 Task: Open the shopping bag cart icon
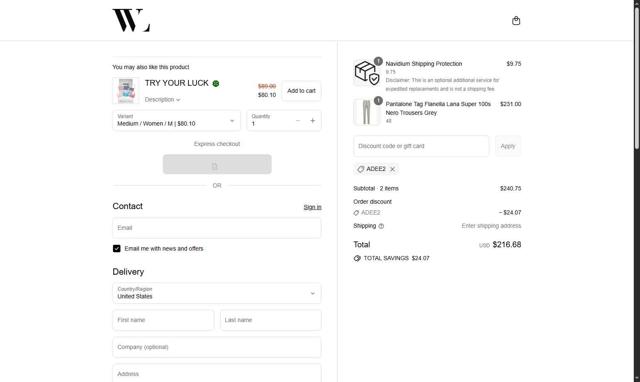click(516, 20)
